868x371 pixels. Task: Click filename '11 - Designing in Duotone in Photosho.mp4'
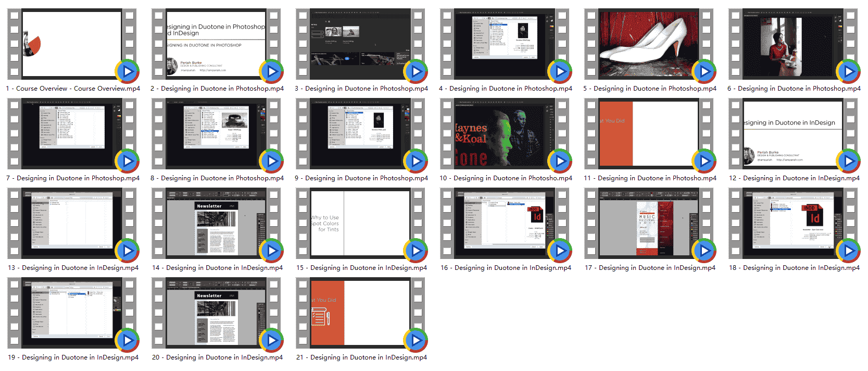point(650,178)
